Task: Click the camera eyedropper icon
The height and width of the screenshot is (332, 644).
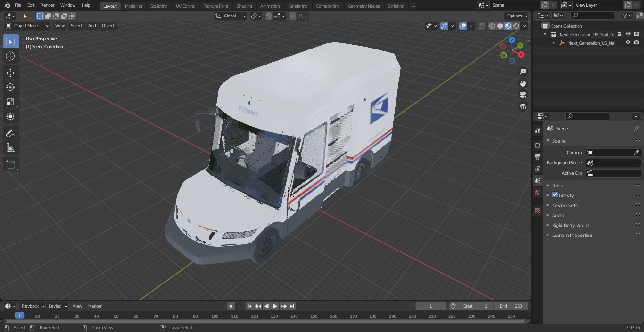Action: 636,153
